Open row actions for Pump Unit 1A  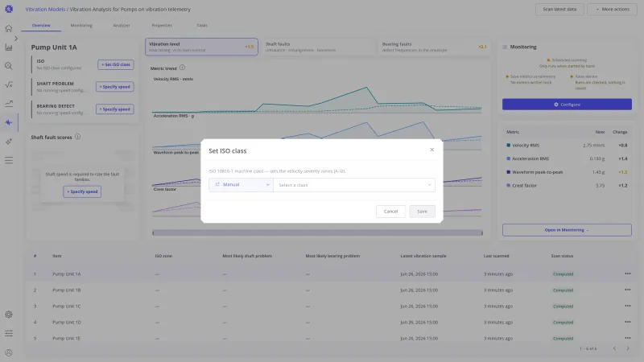628,274
